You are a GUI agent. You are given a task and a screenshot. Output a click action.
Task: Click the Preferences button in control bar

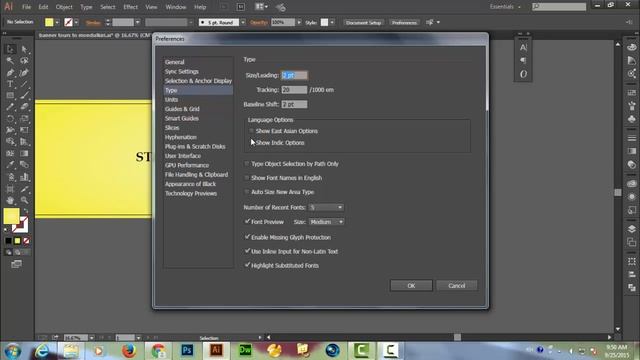point(404,22)
